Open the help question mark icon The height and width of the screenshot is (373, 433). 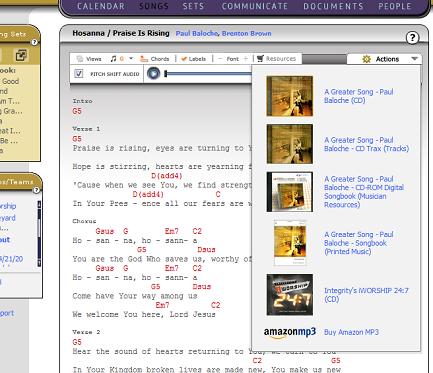pos(412,38)
